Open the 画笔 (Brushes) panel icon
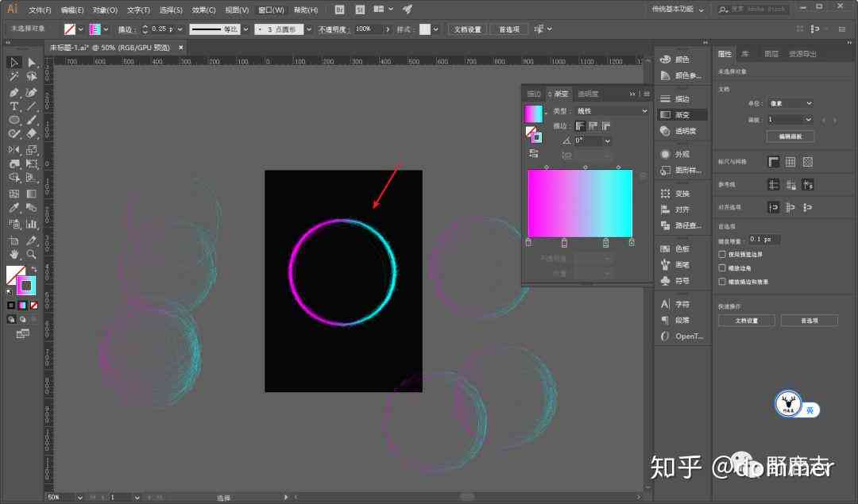The image size is (858, 504). [x=666, y=264]
